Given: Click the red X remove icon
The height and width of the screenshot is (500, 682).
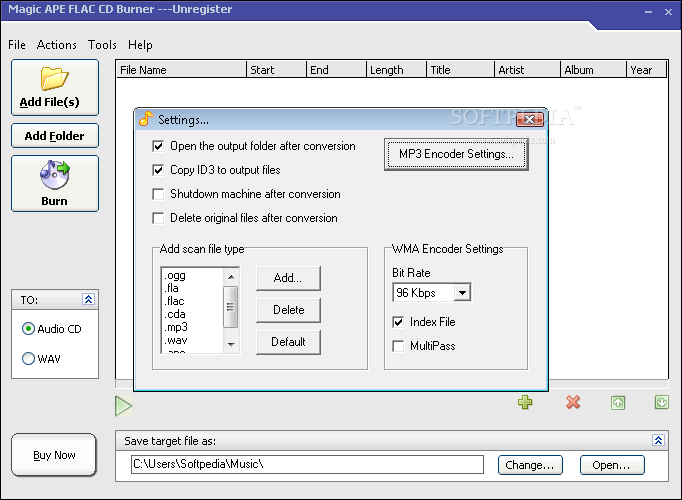Looking at the screenshot, I should click(573, 402).
